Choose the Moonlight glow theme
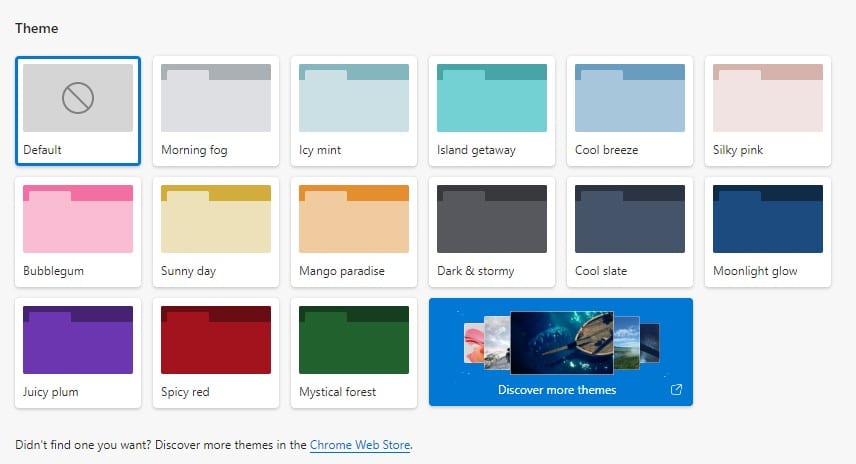Image resolution: width=856 pixels, height=464 pixels. pos(768,232)
